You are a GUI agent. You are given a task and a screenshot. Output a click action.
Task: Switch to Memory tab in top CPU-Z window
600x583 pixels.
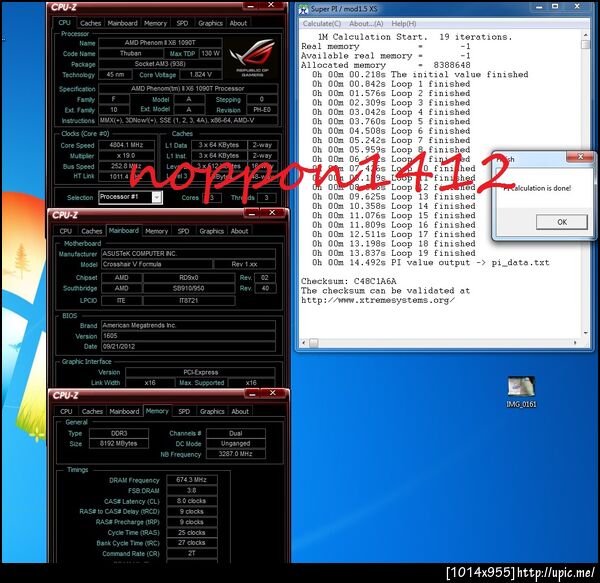[x=155, y=23]
